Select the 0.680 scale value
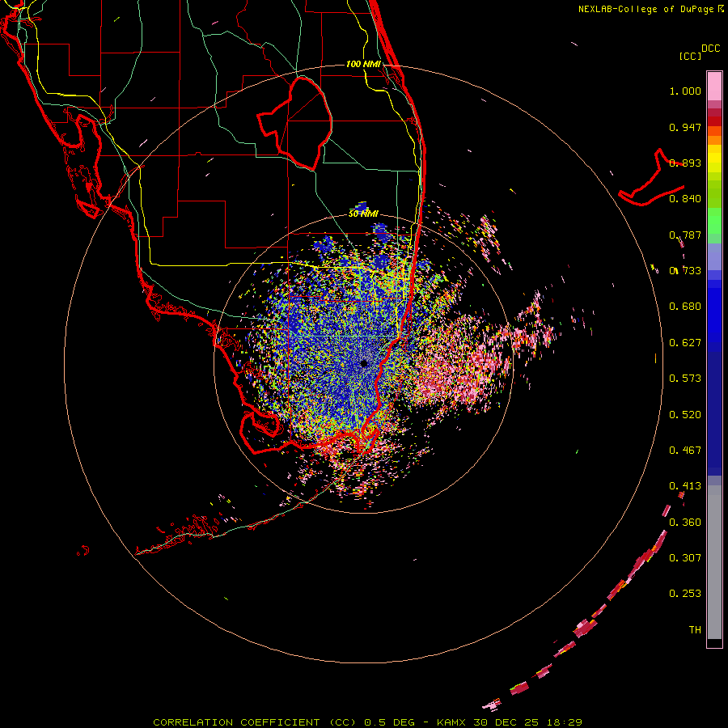728x728 pixels. tap(685, 307)
